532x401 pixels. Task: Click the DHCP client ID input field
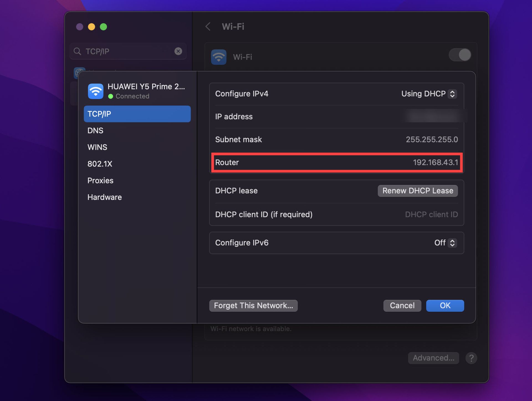(431, 214)
